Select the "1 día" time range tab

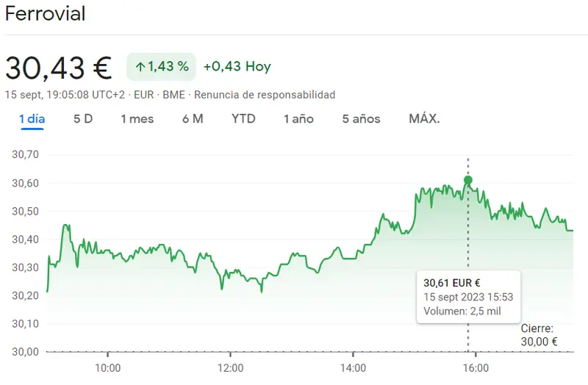click(x=32, y=118)
